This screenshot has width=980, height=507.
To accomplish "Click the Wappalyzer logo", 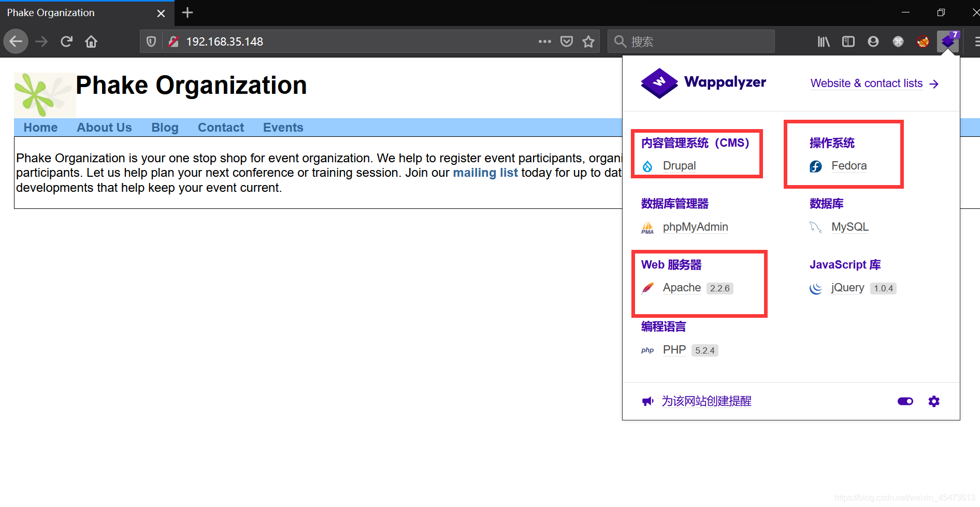I will (x=703, y=83).
